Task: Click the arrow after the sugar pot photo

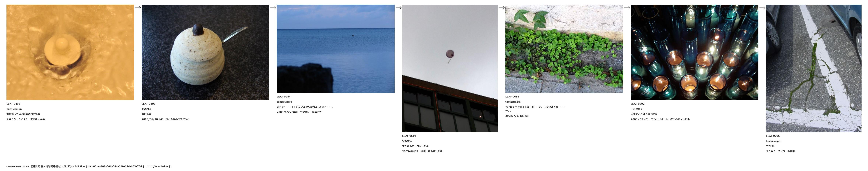Action: (273, 8)
